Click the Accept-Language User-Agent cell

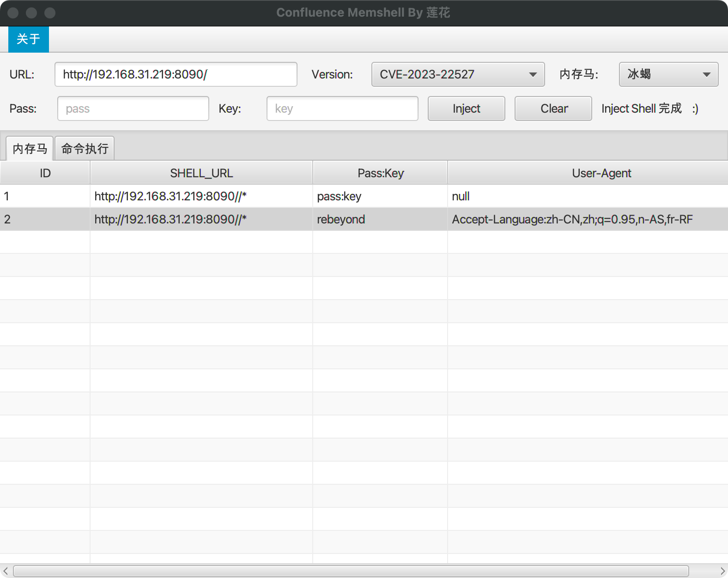click(x=588, y=219)
